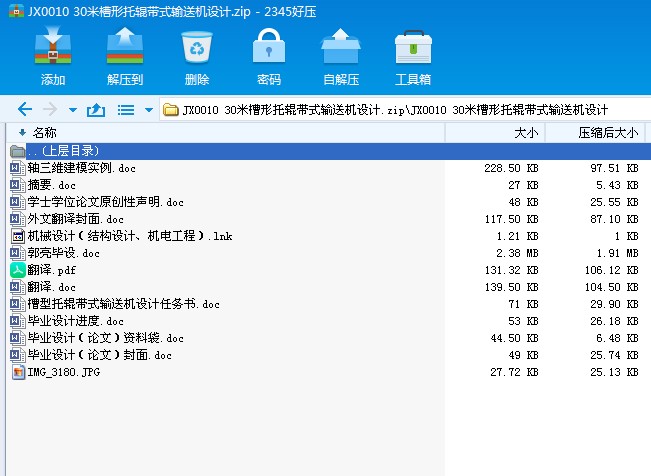This screenshot has width=651, height=476.
Task: Select the IMG_3180.JPG image file
Action: 63,372
